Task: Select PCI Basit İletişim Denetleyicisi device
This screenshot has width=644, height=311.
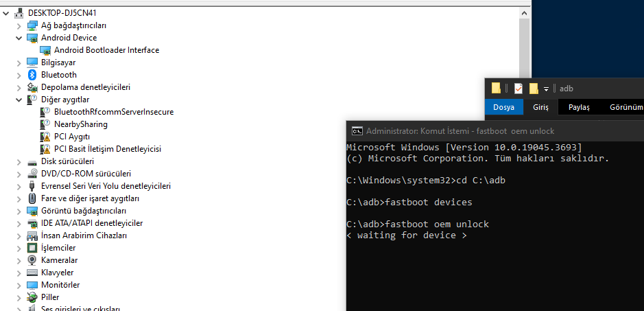Action: 107,149
